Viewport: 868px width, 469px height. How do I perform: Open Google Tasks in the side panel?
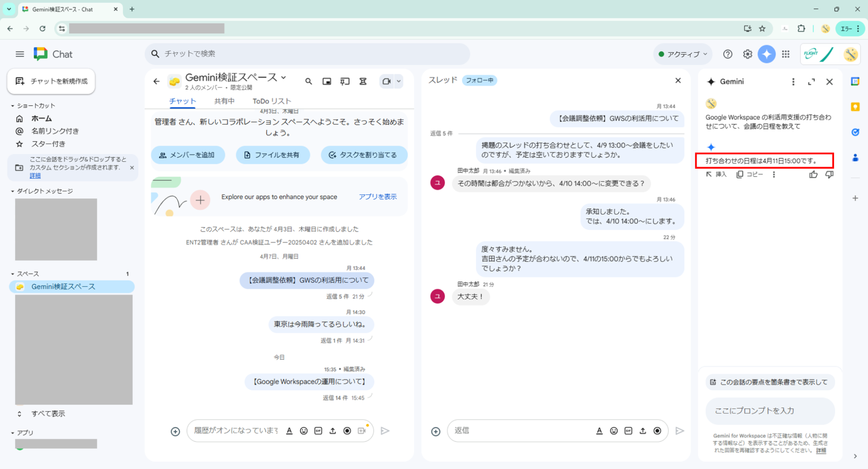pos(855,132)
